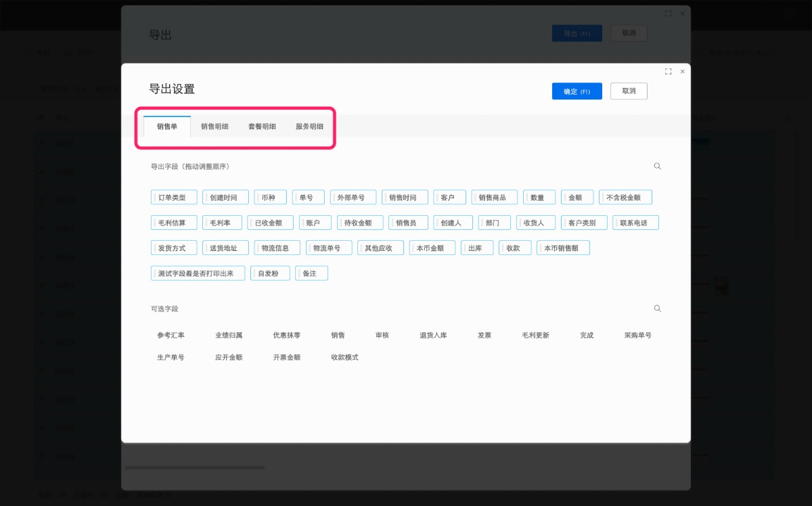
Task: Close the 导出设置 dialog
Action: click(x=682, y=71)
